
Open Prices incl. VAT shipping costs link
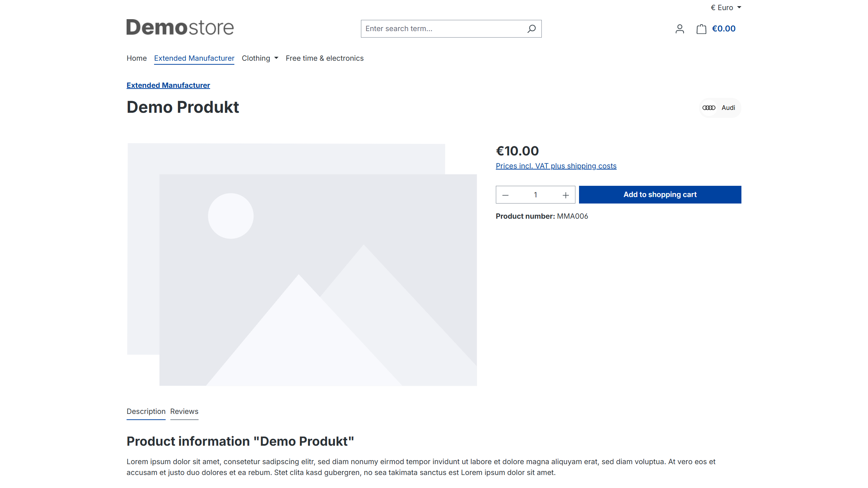point(556,166)
